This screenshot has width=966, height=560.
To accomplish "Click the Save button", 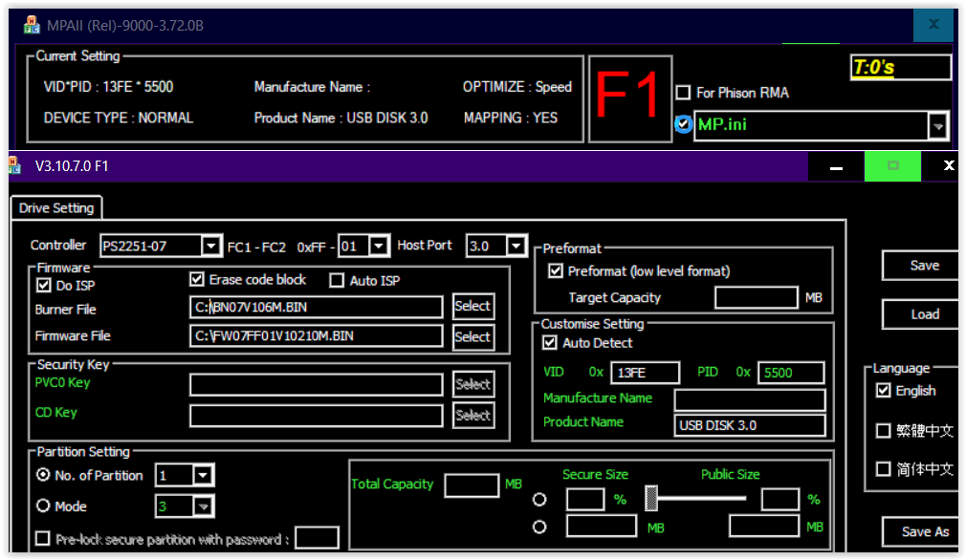I will [x=922, y=266].
